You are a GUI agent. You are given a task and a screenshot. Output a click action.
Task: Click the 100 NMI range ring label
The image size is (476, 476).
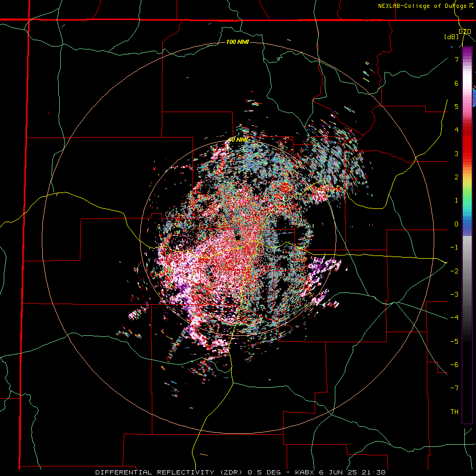click(x=237, y=42)
